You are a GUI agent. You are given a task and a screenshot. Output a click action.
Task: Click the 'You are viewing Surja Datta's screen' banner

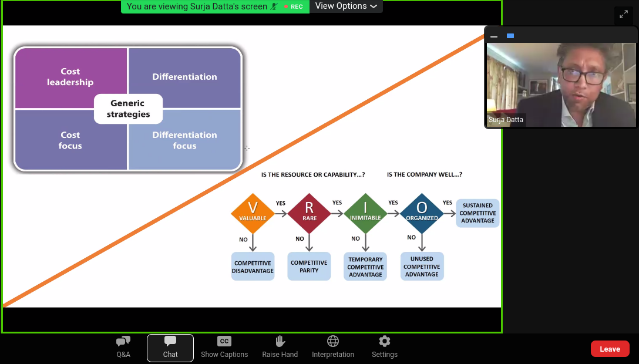197,6
